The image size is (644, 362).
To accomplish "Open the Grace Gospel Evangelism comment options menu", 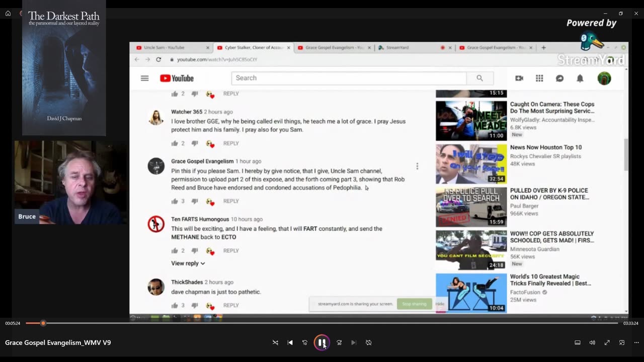I will pyautogui.click(x=417, y=166).
